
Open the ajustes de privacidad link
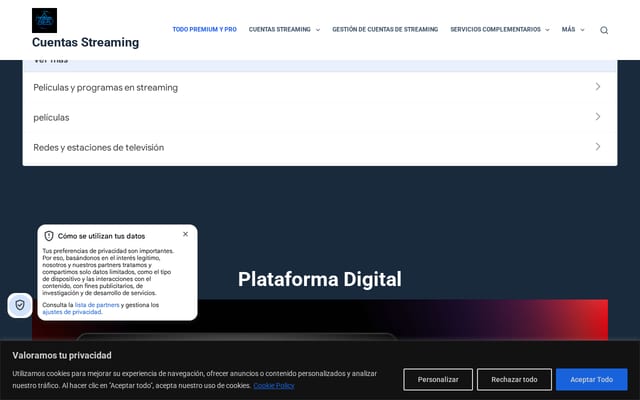point(72,312)
